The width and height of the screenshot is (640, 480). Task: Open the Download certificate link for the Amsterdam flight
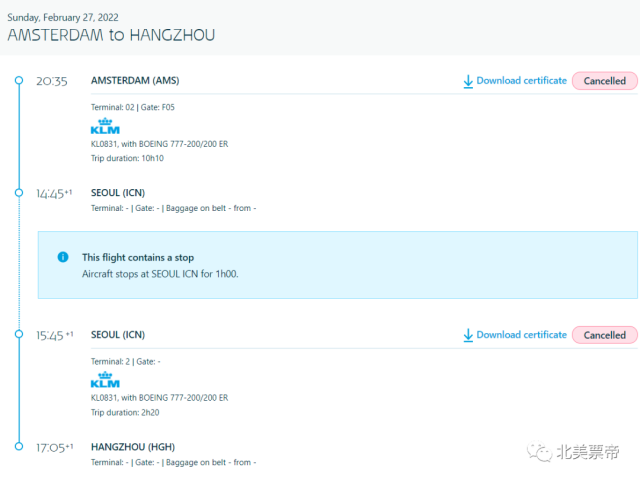521,81
